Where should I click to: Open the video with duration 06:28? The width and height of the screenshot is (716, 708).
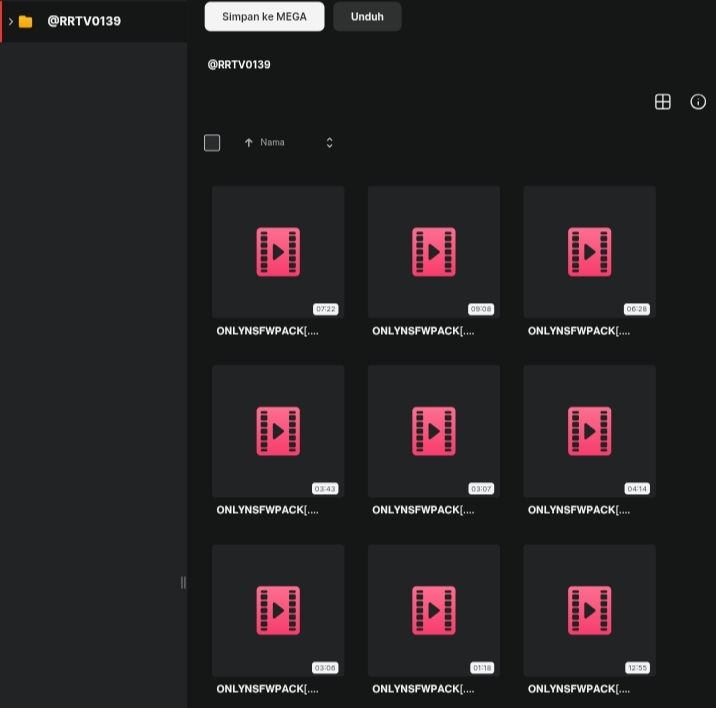590,252
